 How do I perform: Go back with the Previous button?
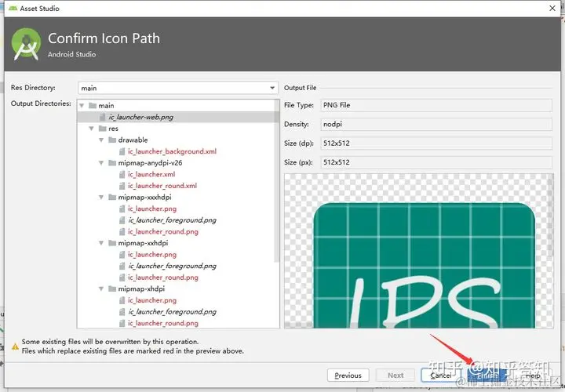point(348,376)
